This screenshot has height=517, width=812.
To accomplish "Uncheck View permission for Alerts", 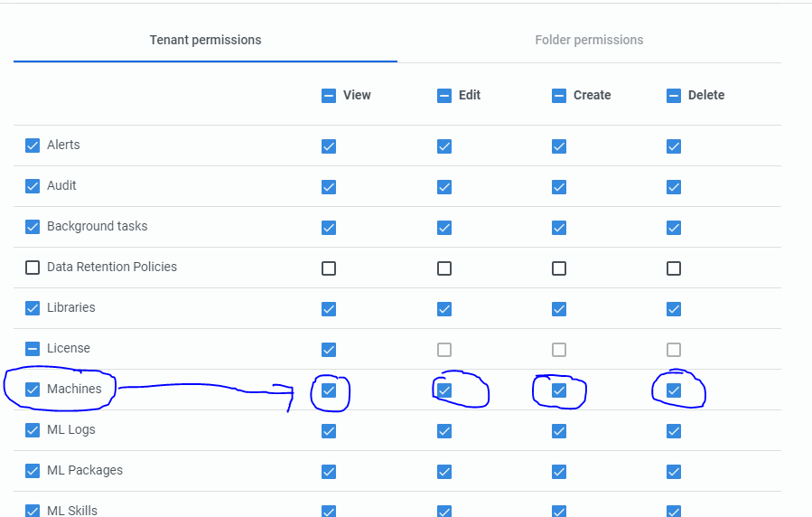I will 329,146.
